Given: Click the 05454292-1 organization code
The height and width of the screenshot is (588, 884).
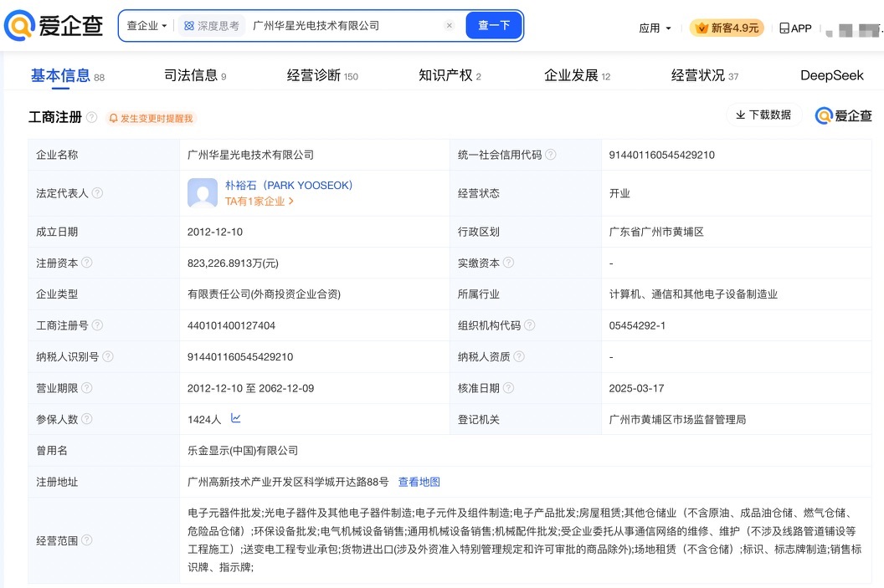Looking at the screenshot, I should point(637,325).
